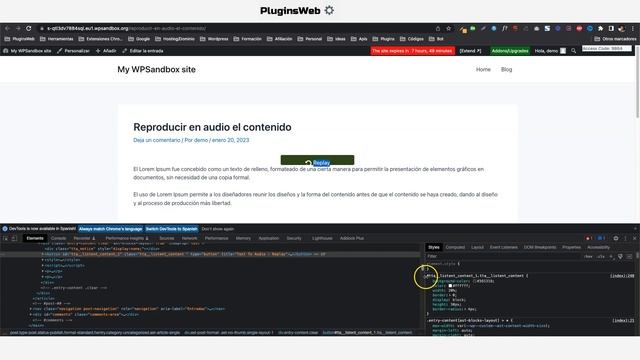
Task: Click the Addons/Upgrades green button
Action: click(x=510, y=51)
